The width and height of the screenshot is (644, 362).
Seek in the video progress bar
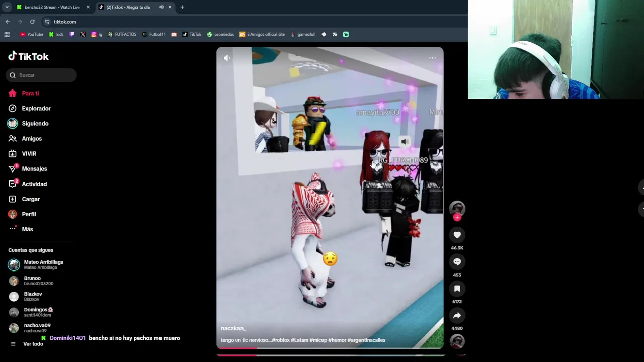coord(330,348)
